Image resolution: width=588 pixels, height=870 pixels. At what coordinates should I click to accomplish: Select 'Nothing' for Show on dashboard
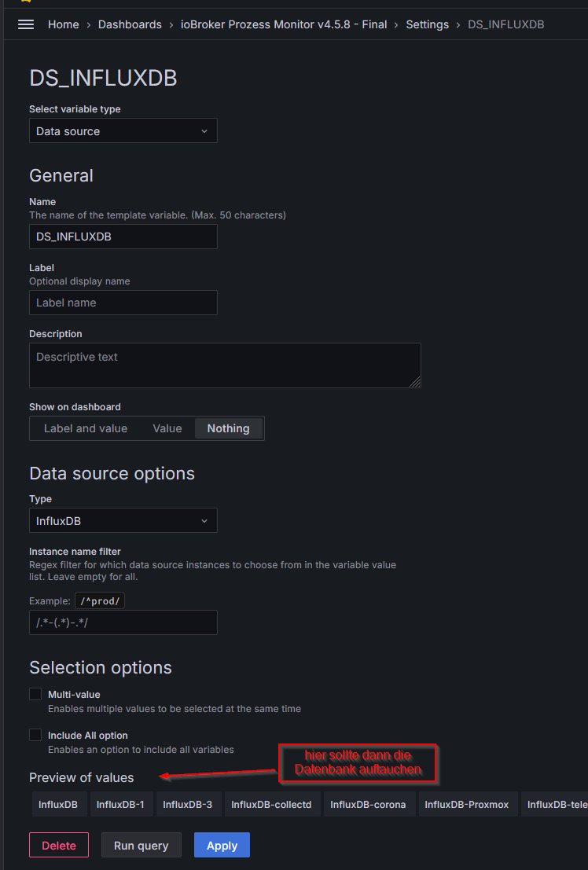[228, 428]
